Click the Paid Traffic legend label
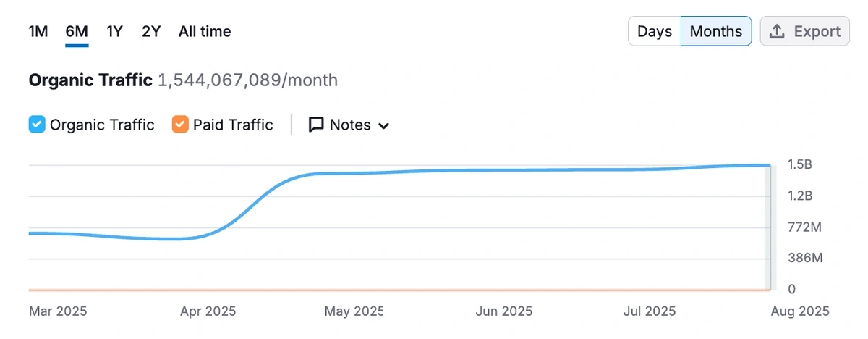Screen dimensions: 868x339 tap(233, 125)
